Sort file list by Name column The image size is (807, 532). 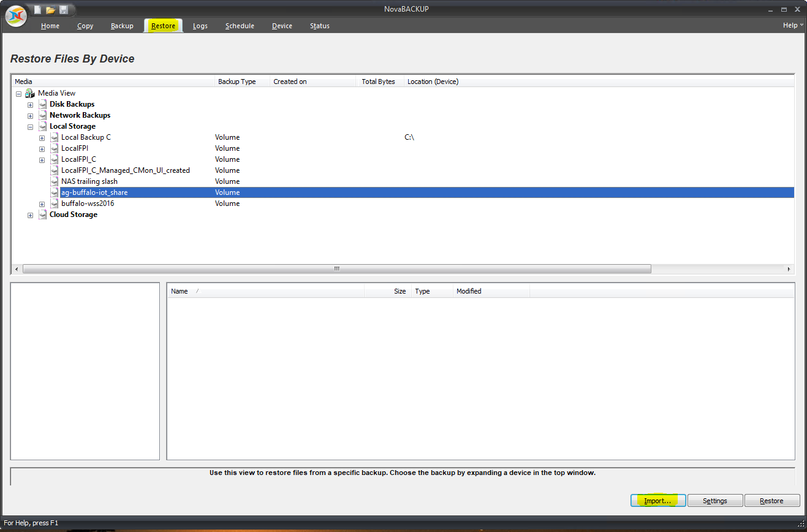pos(266,291)
